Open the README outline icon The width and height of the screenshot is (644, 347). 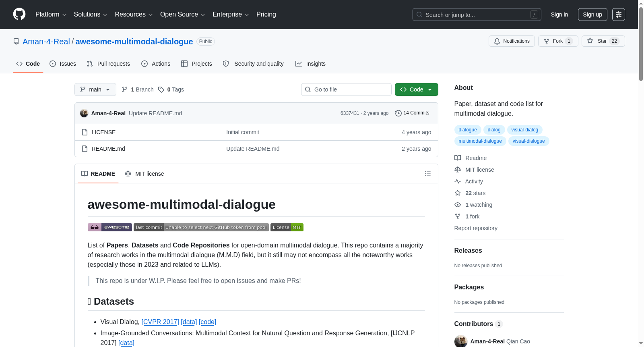[428, 174]
